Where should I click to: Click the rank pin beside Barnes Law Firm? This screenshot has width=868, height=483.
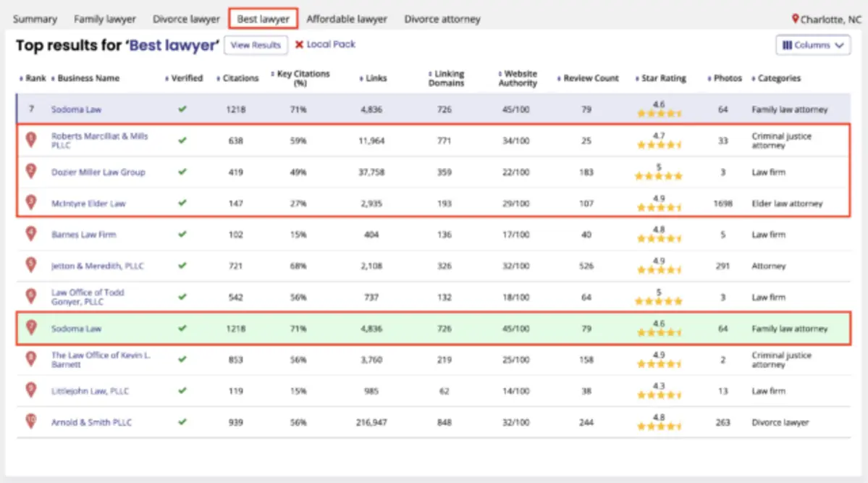[30, 235]
